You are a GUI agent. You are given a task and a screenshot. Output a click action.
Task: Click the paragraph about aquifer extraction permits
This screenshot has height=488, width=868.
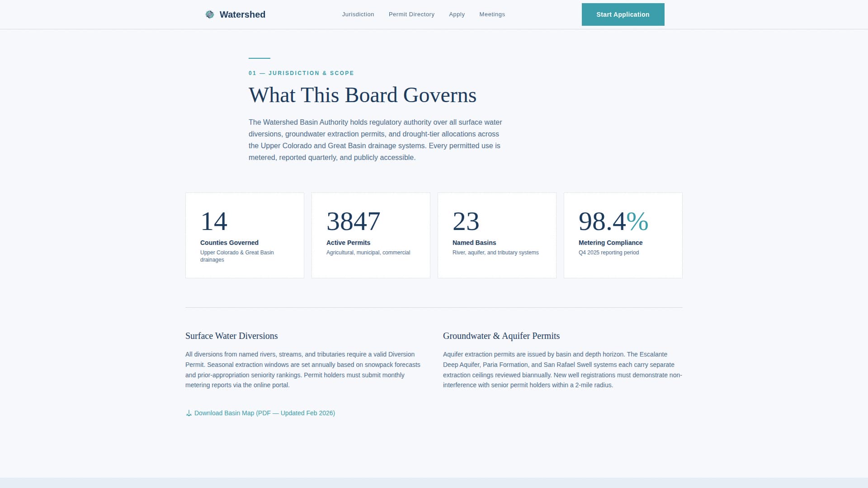pyautogui.click(x=562, y=370)
